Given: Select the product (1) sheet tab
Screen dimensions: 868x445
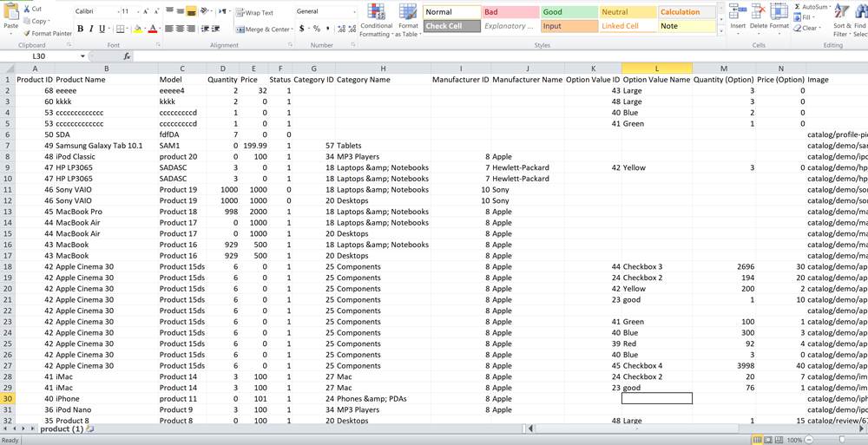Looking at the screenshot, I should pos(61,429).
